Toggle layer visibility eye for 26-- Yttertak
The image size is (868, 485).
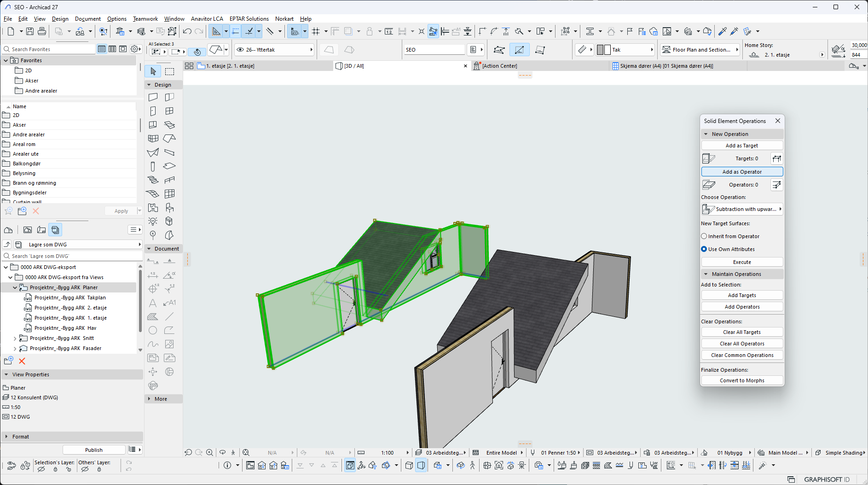pos(240,50)
